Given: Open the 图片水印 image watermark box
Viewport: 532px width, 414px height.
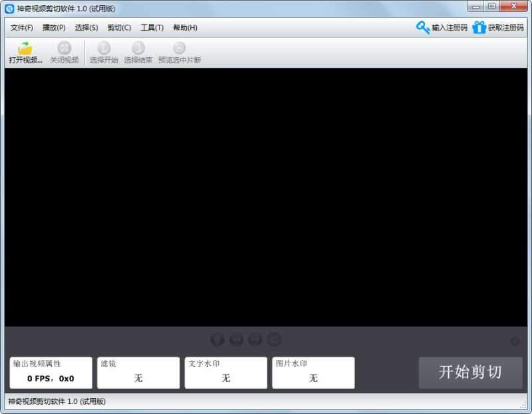Looking at the screenshot, I should point(313,373).
